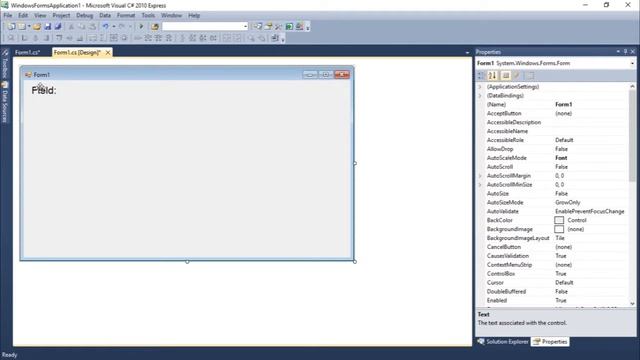Open the Data menu

coord(105,16)
